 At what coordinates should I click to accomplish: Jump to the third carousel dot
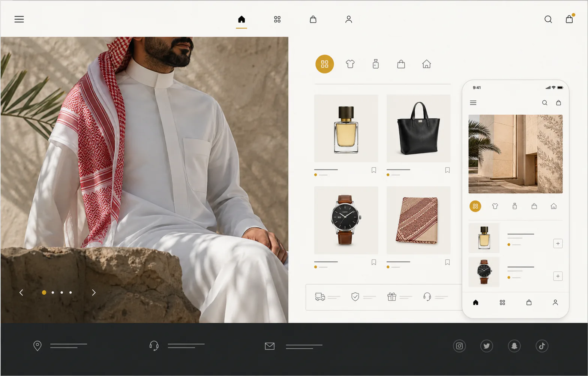[x=62, y=292]
